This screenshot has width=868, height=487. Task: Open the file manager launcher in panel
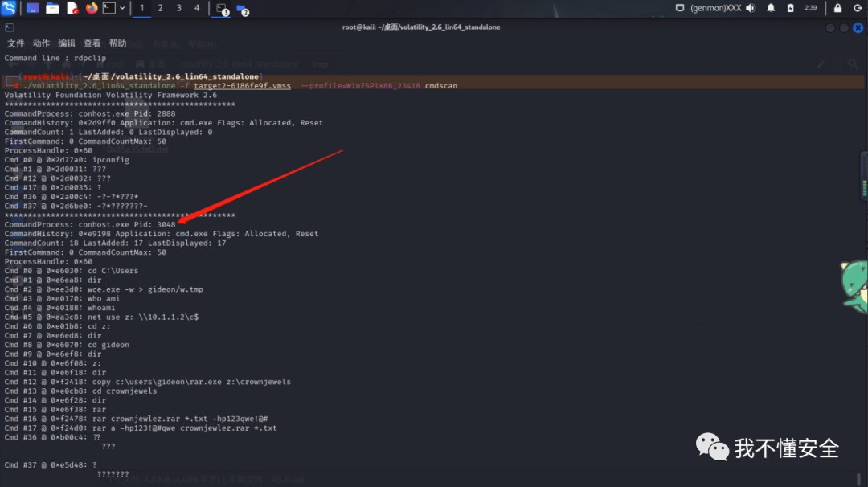pos(52,8)
